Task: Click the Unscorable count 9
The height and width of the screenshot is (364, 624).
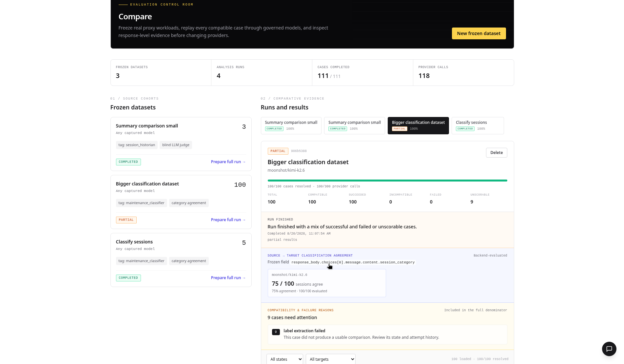Action: coord(472,202)
